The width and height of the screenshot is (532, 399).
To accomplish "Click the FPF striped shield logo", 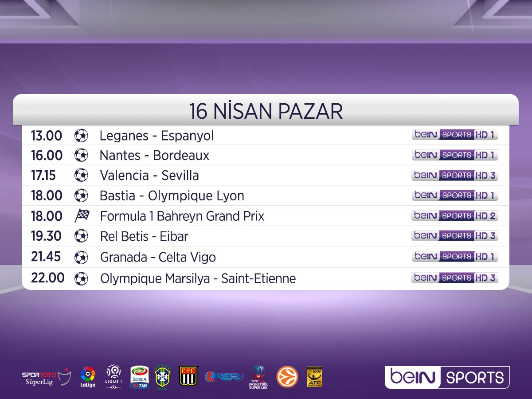I will [x=188, y=376].
